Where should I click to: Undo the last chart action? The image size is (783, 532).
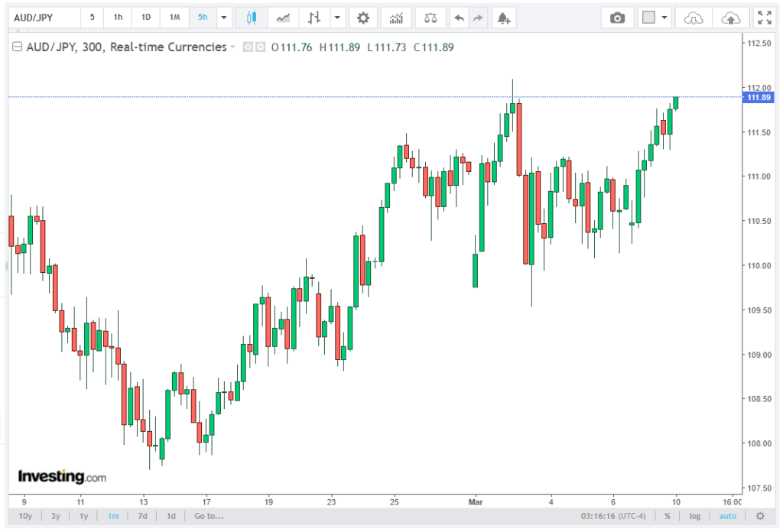(x=459, y=18)
